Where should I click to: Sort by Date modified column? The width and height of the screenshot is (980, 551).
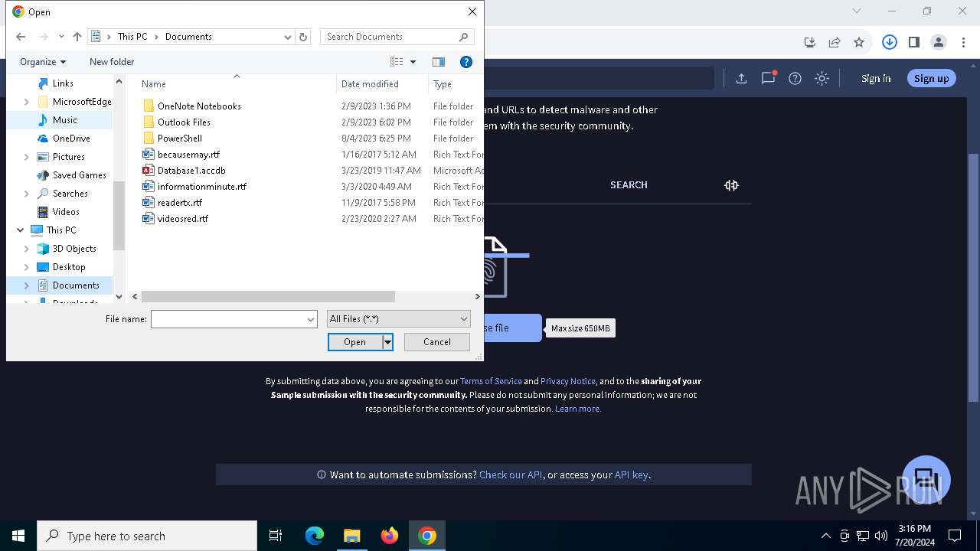(x=383, y=84)
